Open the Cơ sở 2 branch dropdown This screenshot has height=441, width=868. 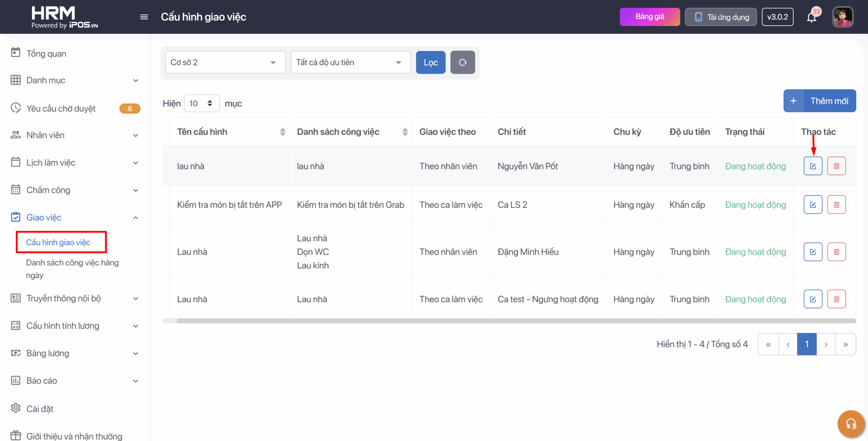(x=225, y=62)
